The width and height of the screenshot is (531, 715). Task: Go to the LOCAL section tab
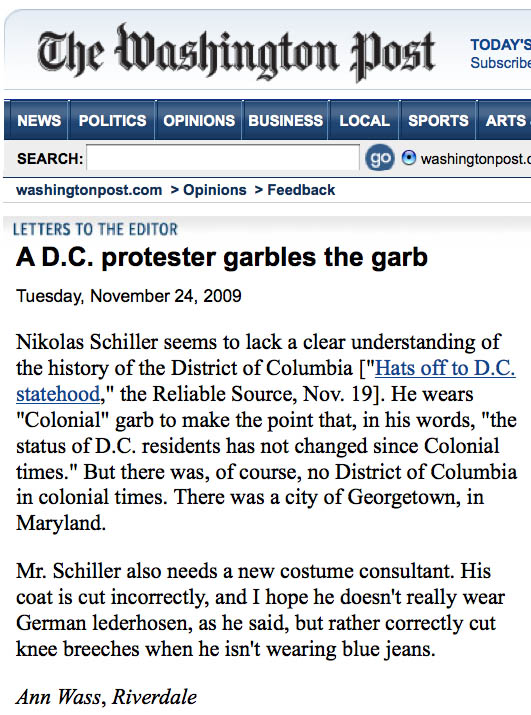(x=364, y=120)
